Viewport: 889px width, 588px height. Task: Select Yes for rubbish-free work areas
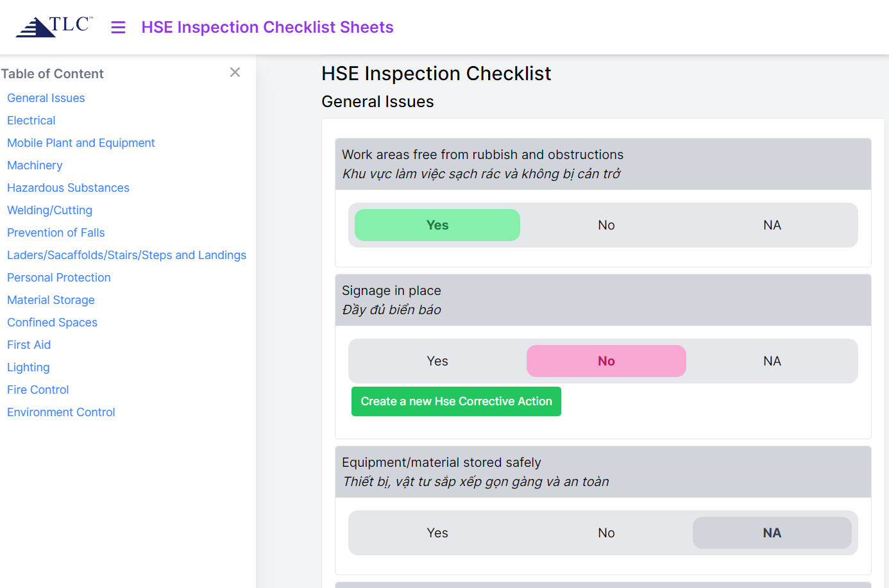(437, 225)
